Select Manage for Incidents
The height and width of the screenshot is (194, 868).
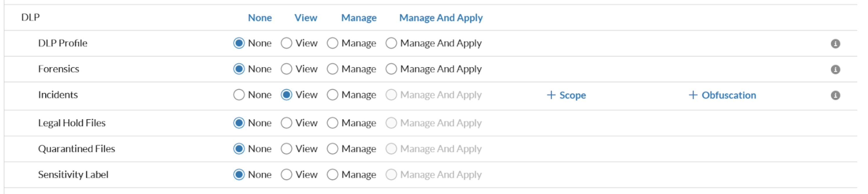coord(332,95)
